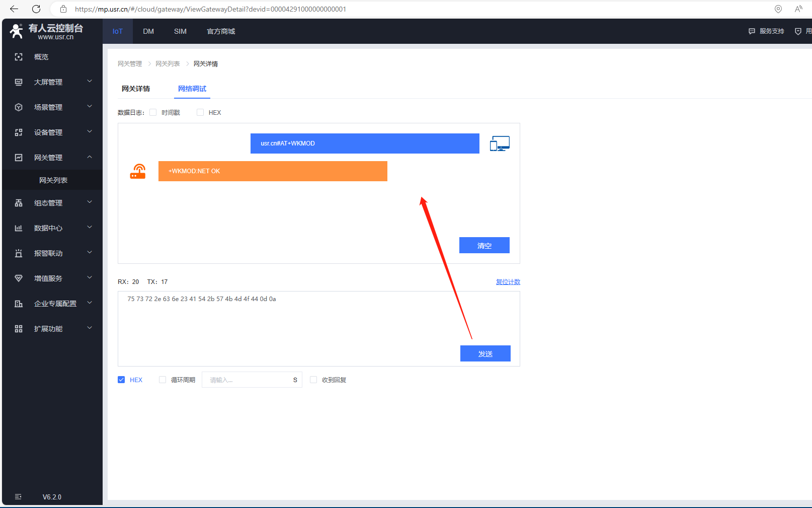This screenshot has height=508, width=812.
Task: Click the blue usr.cn#AT+WKMOD message
Action: pos(365,143)
